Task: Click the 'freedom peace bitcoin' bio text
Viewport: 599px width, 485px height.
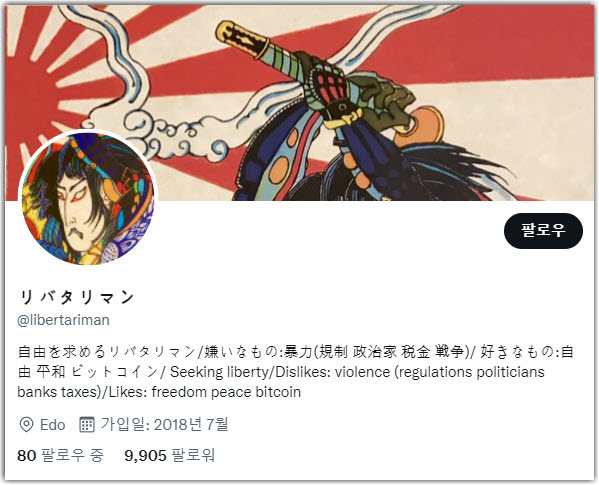Action: pos(226,392)
